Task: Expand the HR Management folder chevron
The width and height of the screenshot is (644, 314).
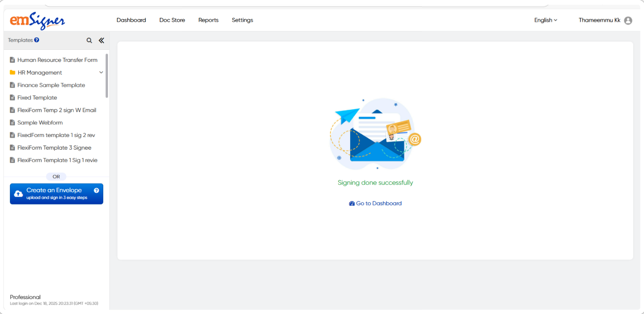Action: click(101, 73)
